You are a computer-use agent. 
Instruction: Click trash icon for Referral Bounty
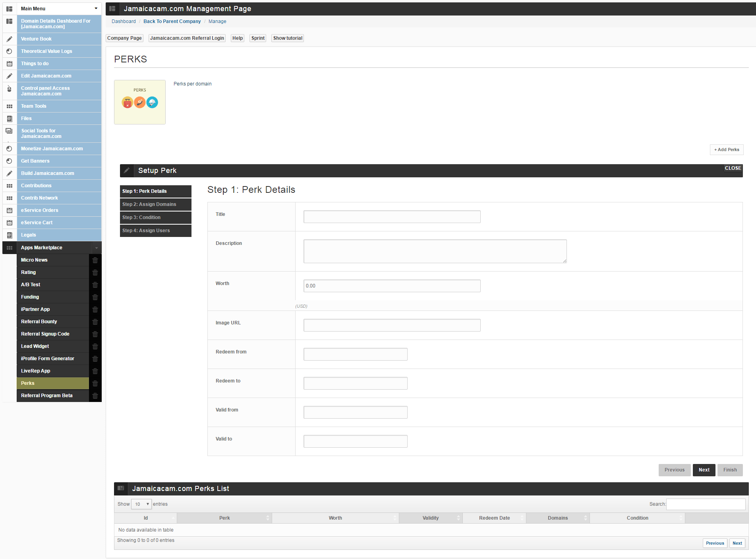click(95, 322)
